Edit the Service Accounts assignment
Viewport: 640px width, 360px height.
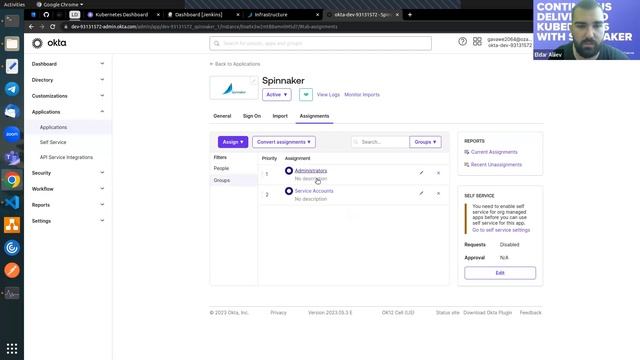(x=421, y=193)
